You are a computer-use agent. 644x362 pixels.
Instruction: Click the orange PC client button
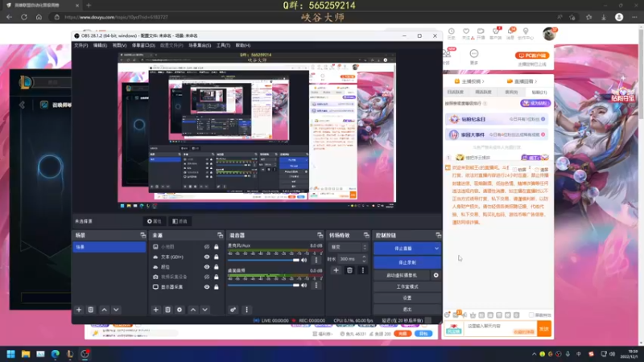click(532, 56)
